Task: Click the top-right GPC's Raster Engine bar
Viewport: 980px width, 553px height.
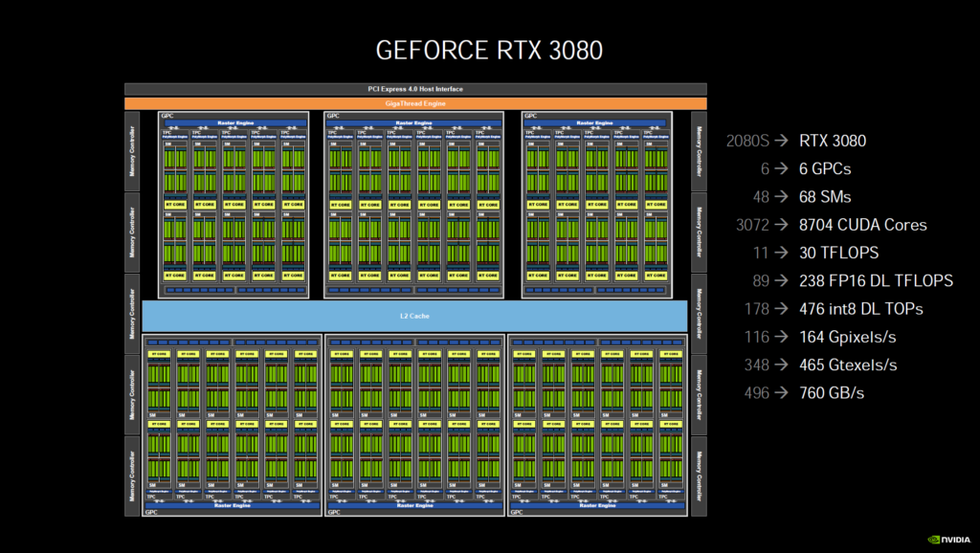Action: pyautogui.click(x=597, y=122)
